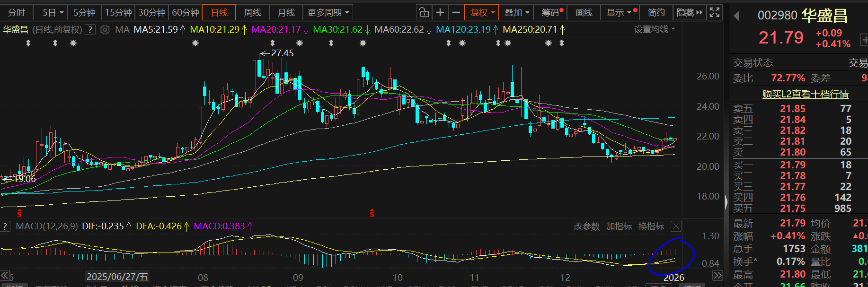Image resolution: width=868 pixels, height=287 pixels.
Task: Click the MACD:0.383 value
Action: point(220,226)
